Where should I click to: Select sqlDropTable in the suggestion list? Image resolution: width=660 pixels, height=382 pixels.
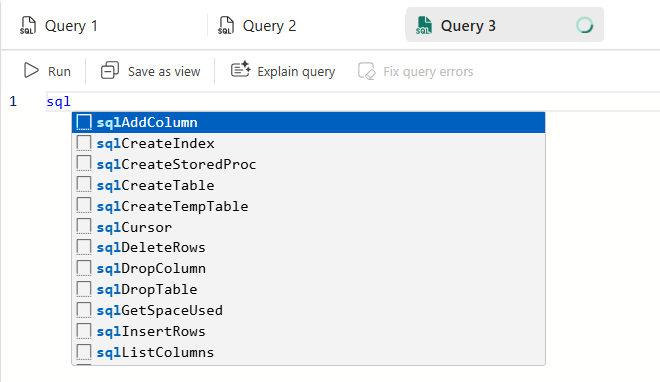[309, 289]
